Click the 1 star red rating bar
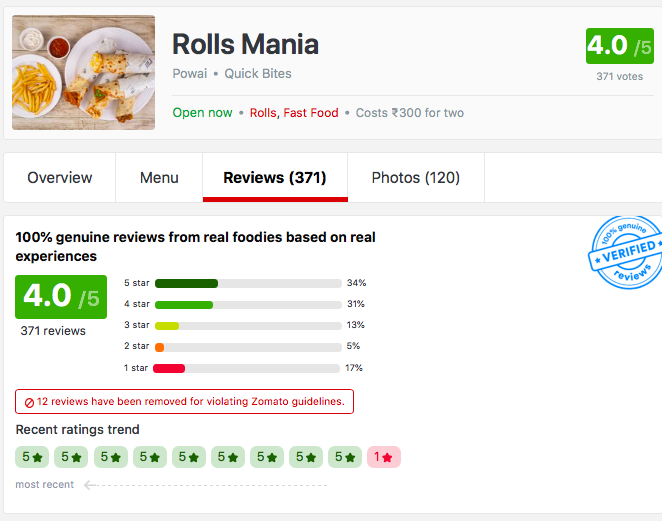 pyautogui.click(x=248, y=368)
